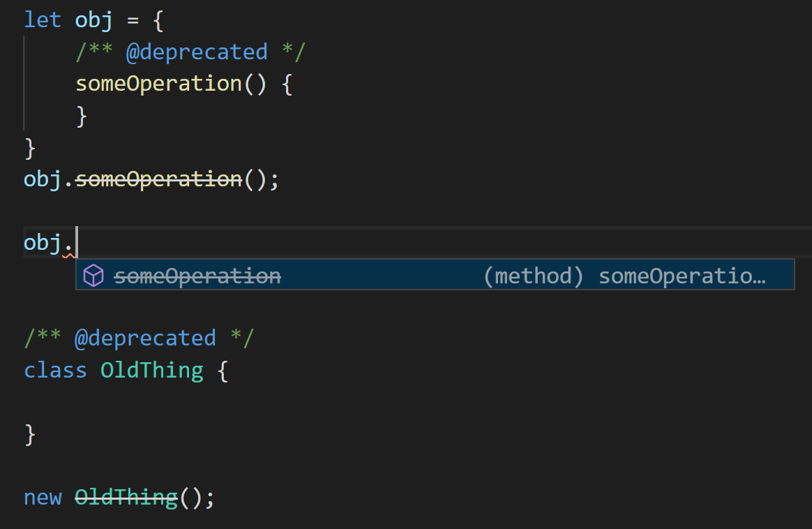Image resolution: width=812 pixels, height=529 pixels.
Task: Click the closing brace of class OldThing
Action: click(29, 433)
